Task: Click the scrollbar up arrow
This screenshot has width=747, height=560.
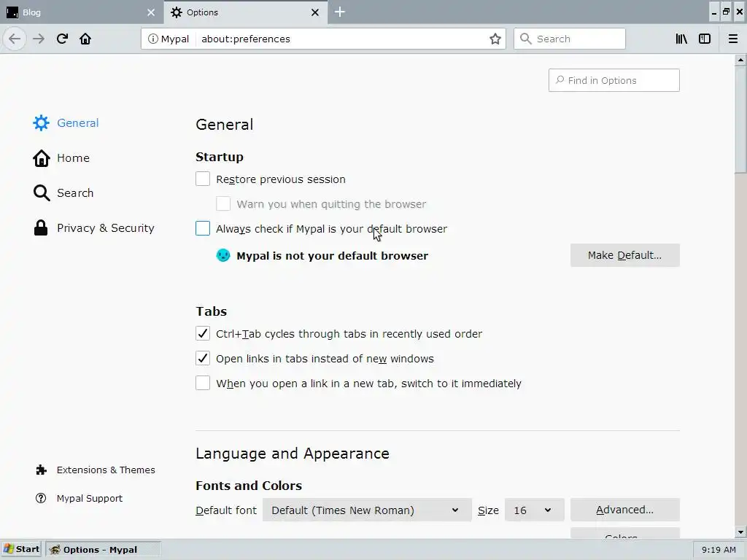Action: (x=740, y=60)
